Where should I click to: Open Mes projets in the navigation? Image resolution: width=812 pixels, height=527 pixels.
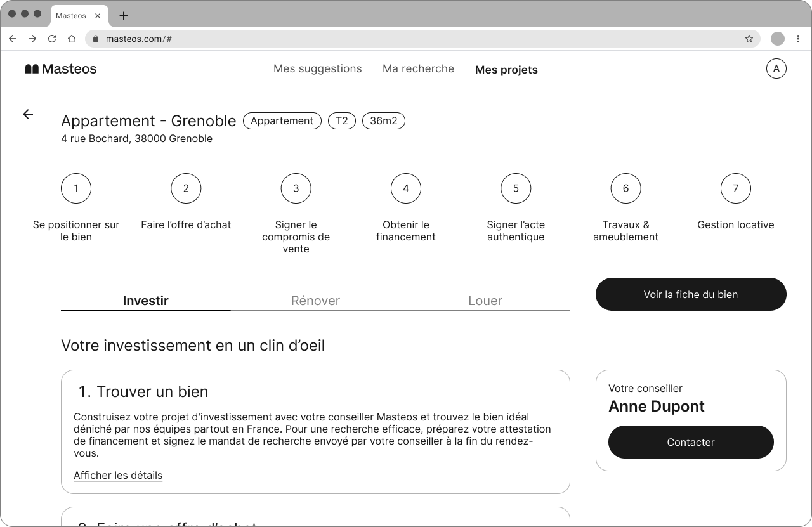pyautogui.click(x=506, y=70)
